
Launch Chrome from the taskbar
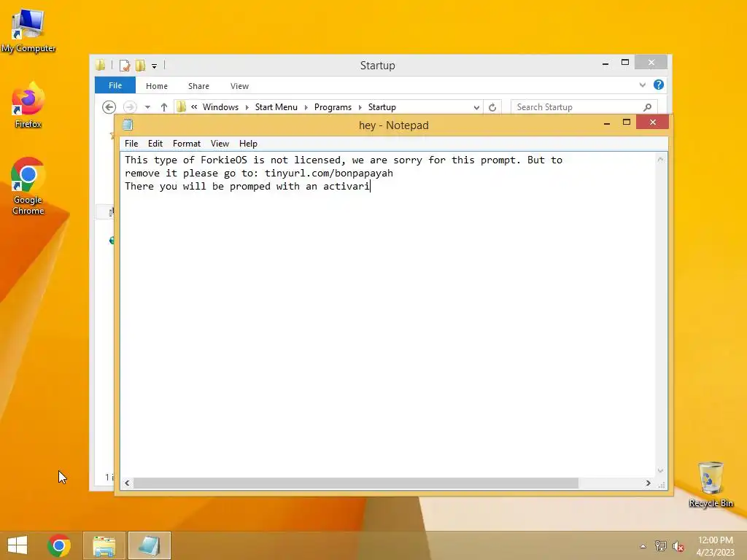(x=59, y=545)
